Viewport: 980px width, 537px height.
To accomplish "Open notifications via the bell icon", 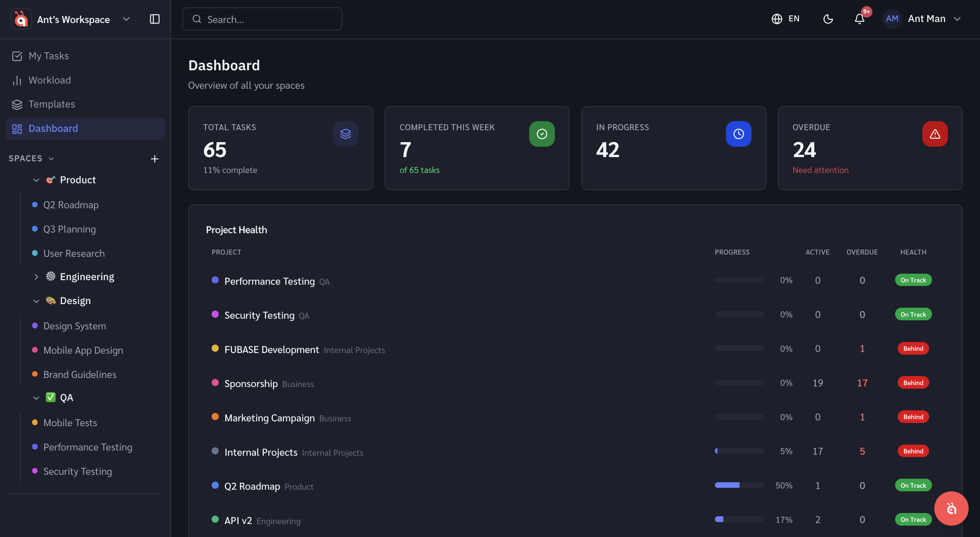I will pos(859,19).
